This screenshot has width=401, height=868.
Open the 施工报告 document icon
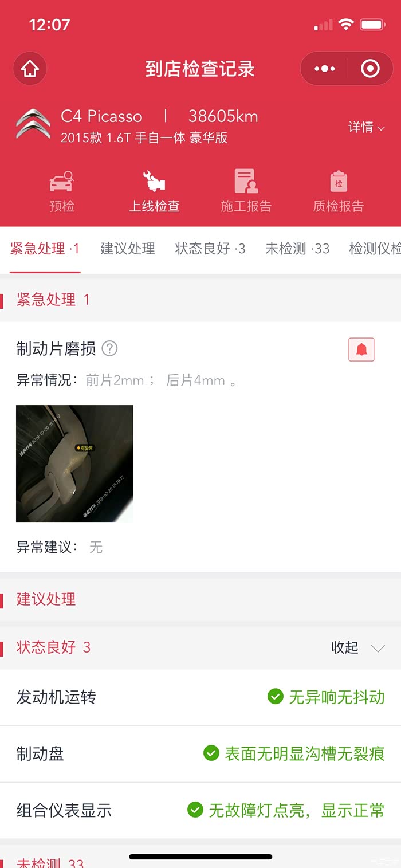pos(246,182)
